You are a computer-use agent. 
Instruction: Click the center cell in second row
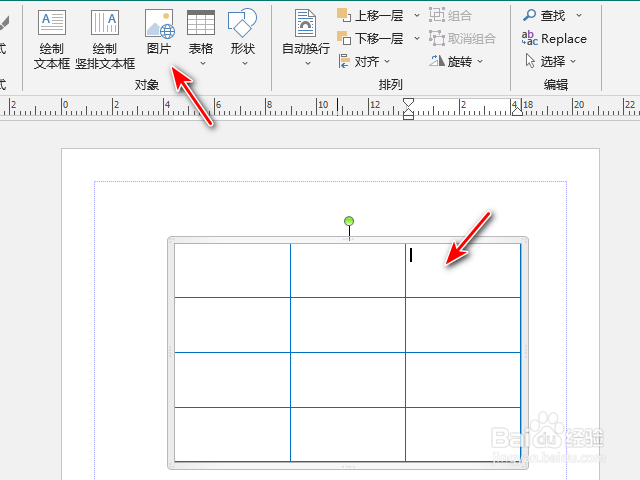point(348,325)
